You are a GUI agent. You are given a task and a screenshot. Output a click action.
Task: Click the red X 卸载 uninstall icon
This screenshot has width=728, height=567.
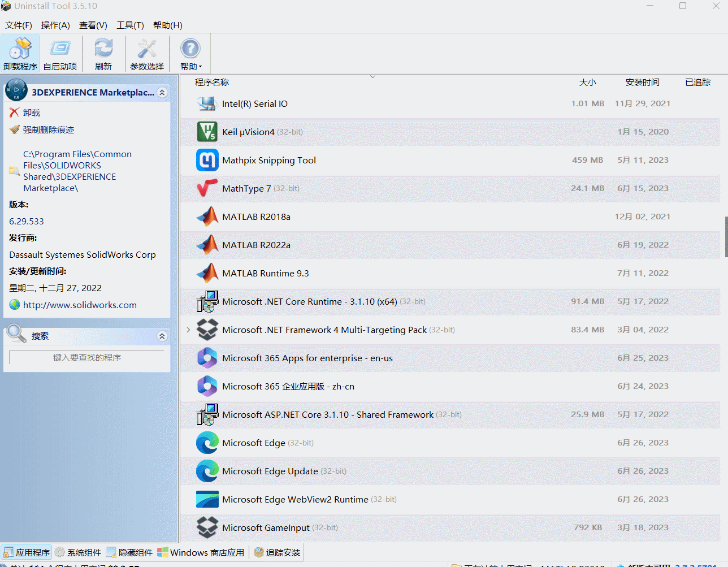click(16, 112)
